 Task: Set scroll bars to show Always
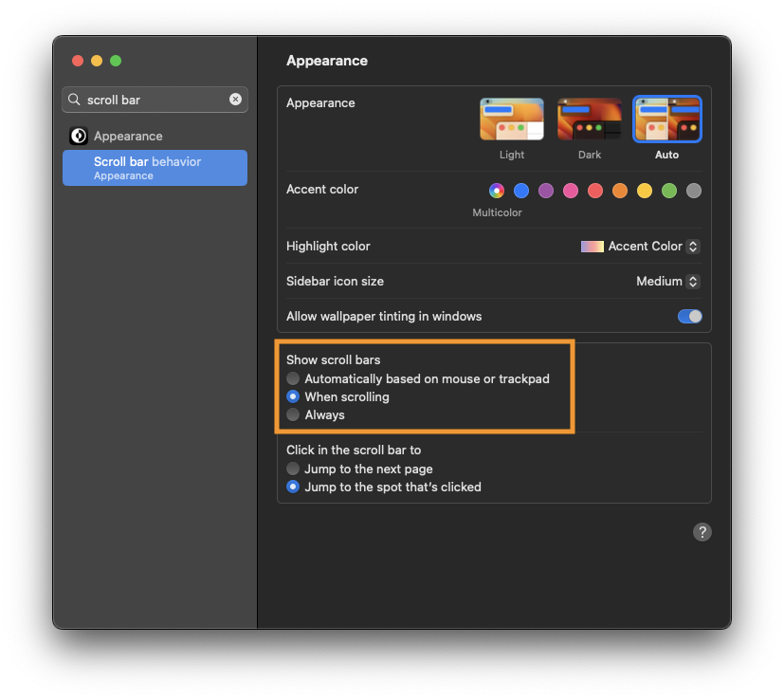(294, 414)
